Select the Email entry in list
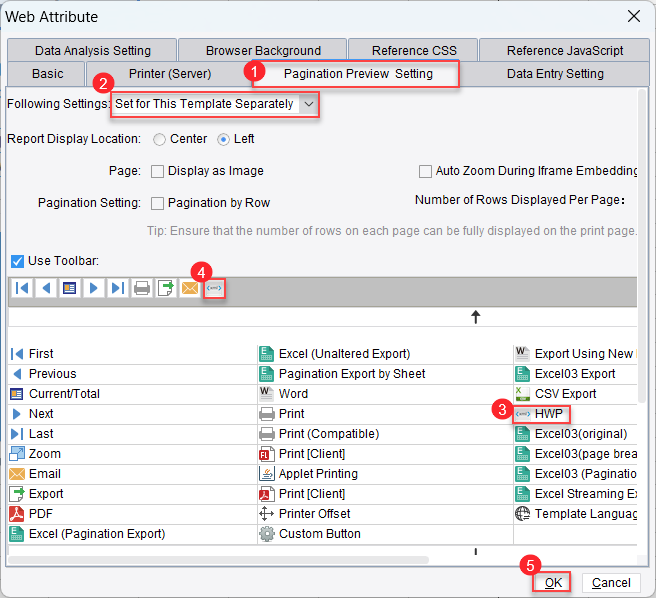This screenshot has width=656, height=598. [132, 474]
